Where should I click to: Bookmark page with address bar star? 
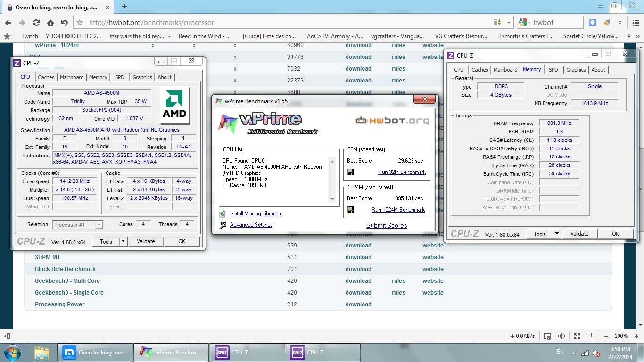pyautogui.click(x=80, y=23)
